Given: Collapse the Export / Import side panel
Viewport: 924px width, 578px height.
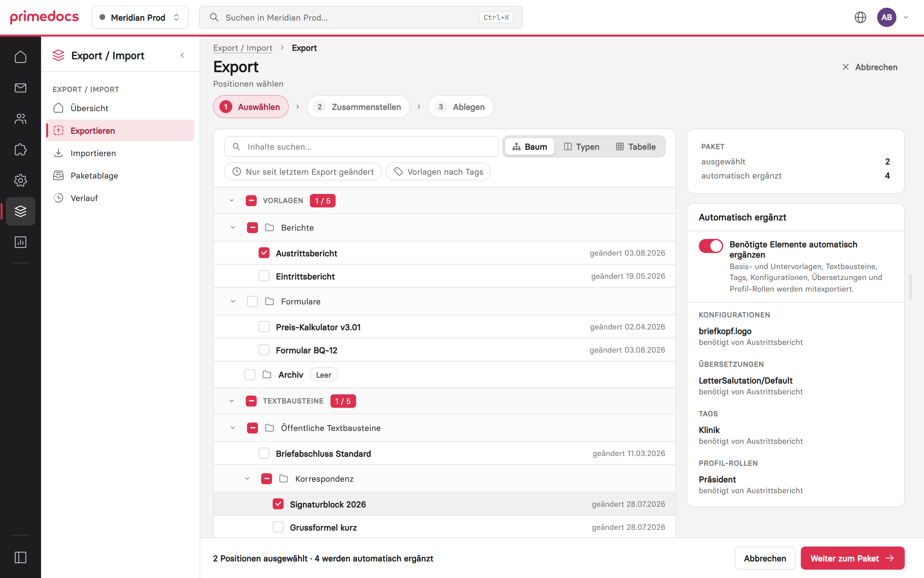Looking at the screenshot, I should pos(183,56).
